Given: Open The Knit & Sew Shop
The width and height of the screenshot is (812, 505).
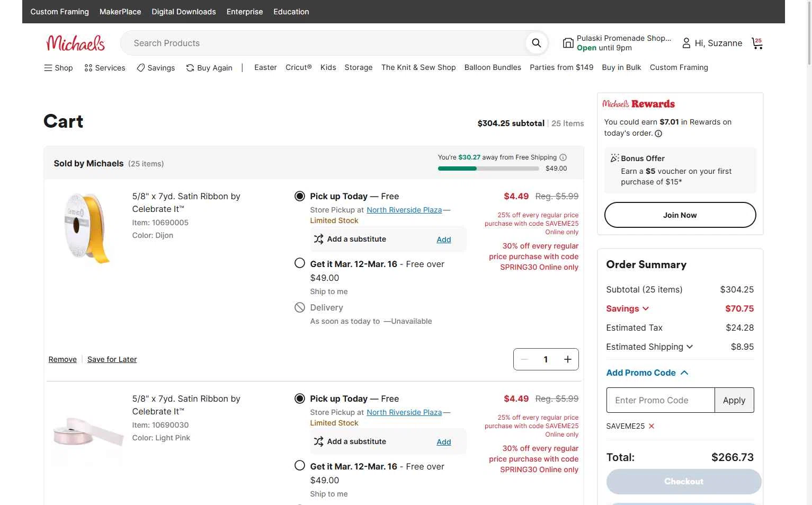Looking at the screenshot, I should pyautogui.click(x=418, y=67).
